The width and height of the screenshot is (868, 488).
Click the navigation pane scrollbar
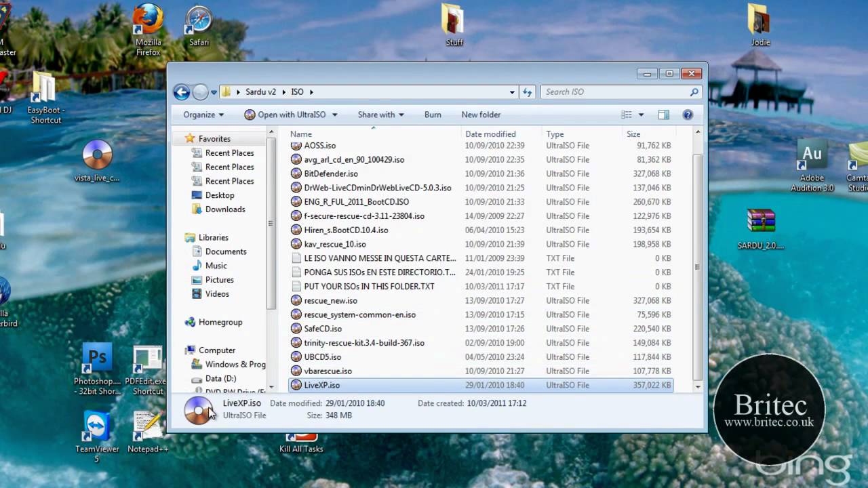pos(271,224)
